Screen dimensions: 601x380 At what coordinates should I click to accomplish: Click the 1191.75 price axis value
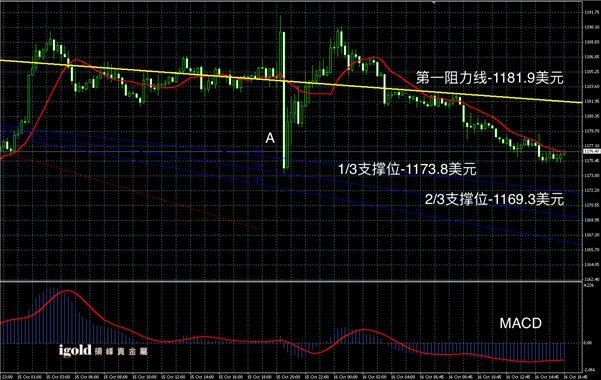coord(592,12)
